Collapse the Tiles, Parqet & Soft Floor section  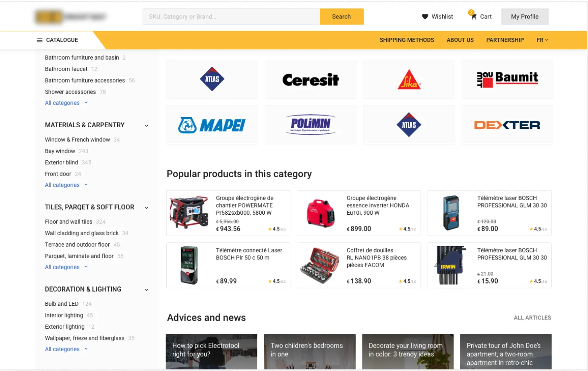(x=147, y=208)
